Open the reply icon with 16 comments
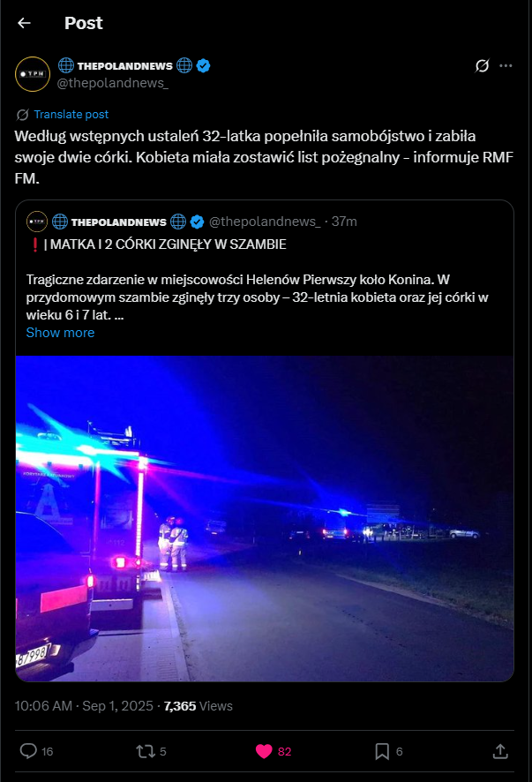532x782 pixels. tap(28, 751)
